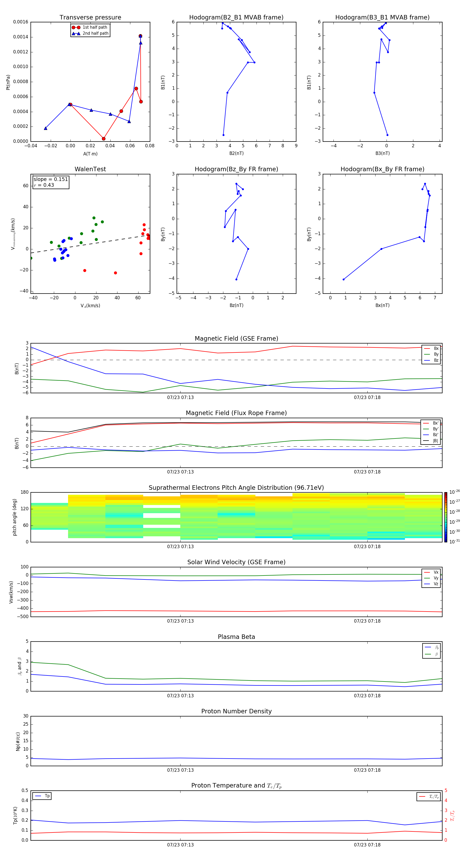The height and width of the screenshot is (868, 473).
Task: Click the 'Bx(nT)' x-axis label
Action: 382,305
